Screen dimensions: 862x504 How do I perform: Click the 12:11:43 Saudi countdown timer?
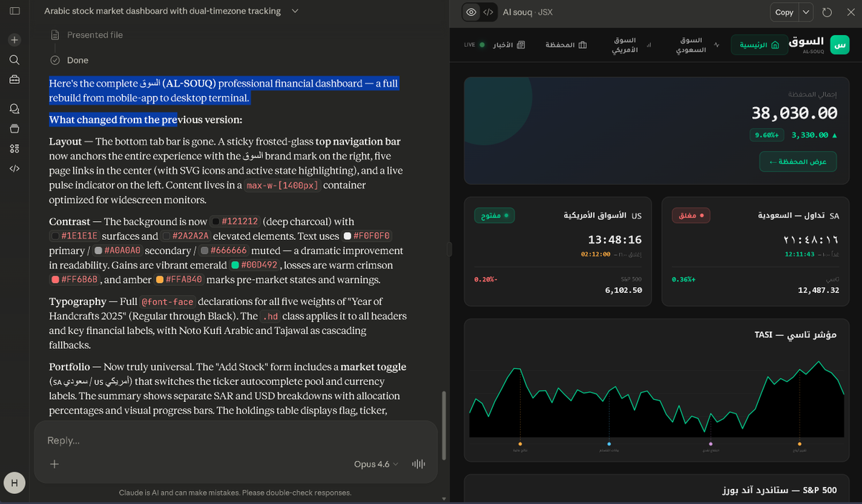pos(800,254)
